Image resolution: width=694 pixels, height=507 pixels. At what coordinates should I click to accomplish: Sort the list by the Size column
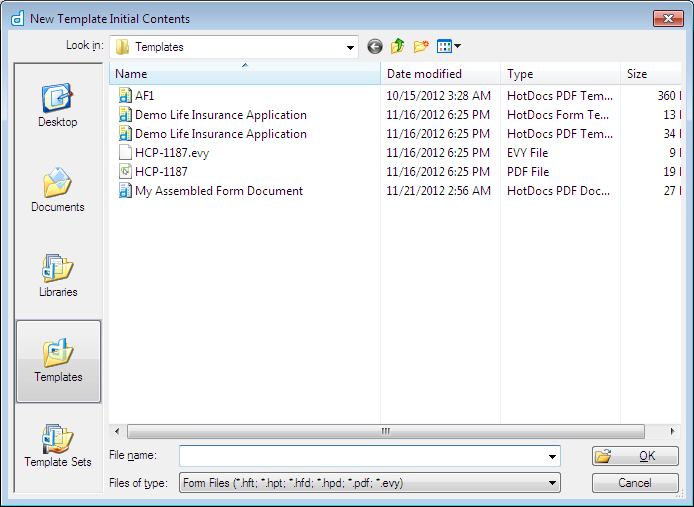(x=651, y=74)
